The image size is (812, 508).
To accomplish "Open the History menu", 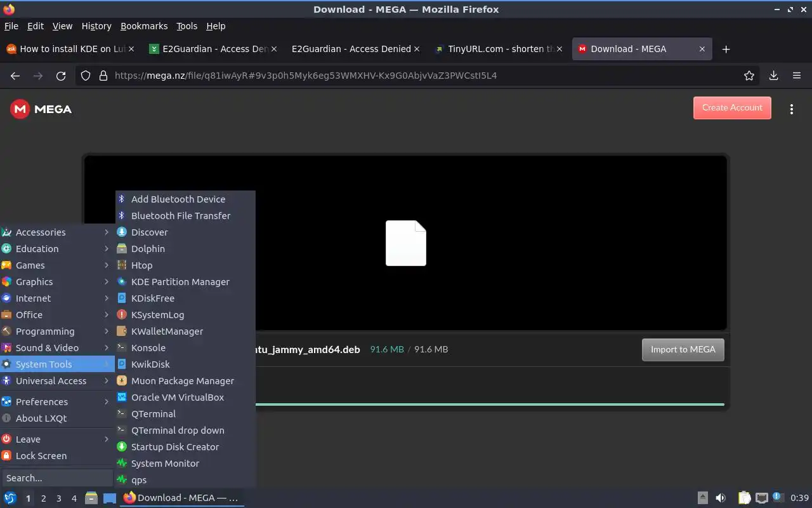I will coord(96,26).
